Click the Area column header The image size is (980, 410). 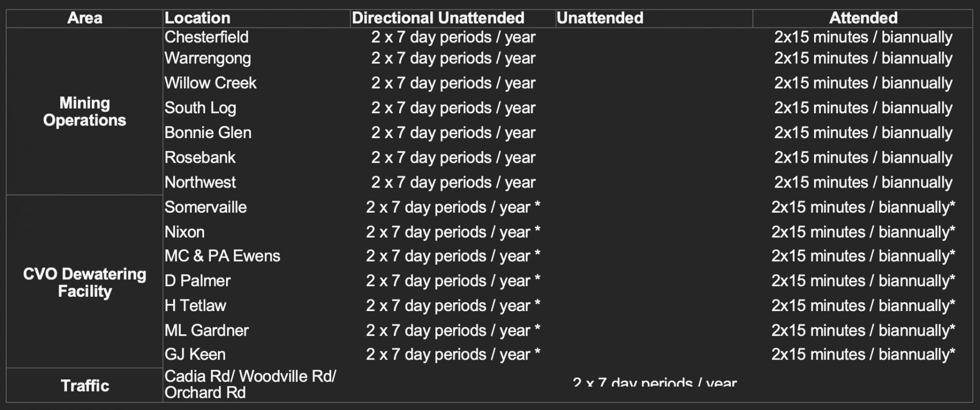click(x=85, y=18)
